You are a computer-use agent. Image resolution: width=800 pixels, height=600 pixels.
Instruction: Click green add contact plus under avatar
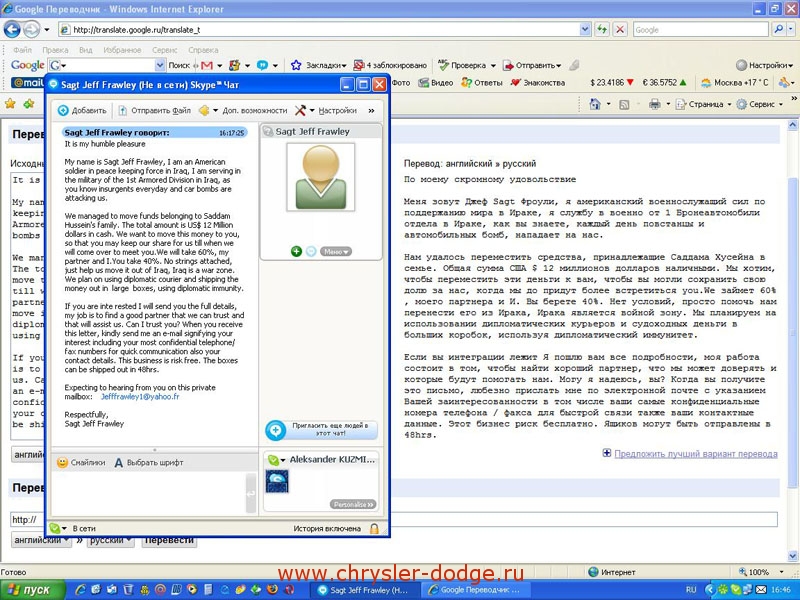296,251
